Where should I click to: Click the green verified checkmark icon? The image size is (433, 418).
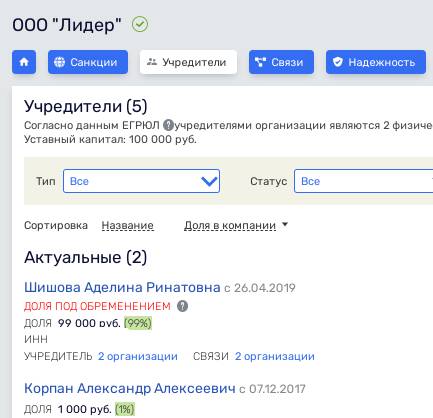click(x=140, y=25)
